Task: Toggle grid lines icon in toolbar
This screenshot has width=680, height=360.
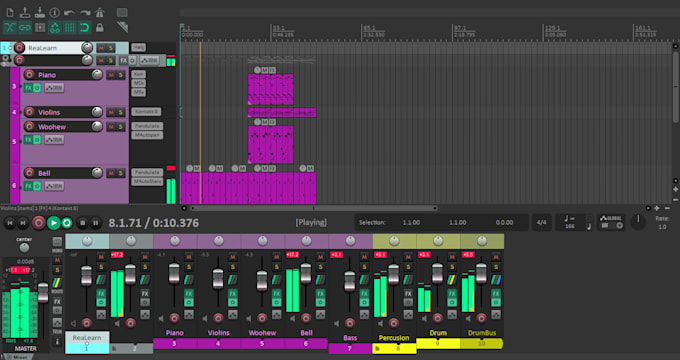Action: click(x=69, y=28)
